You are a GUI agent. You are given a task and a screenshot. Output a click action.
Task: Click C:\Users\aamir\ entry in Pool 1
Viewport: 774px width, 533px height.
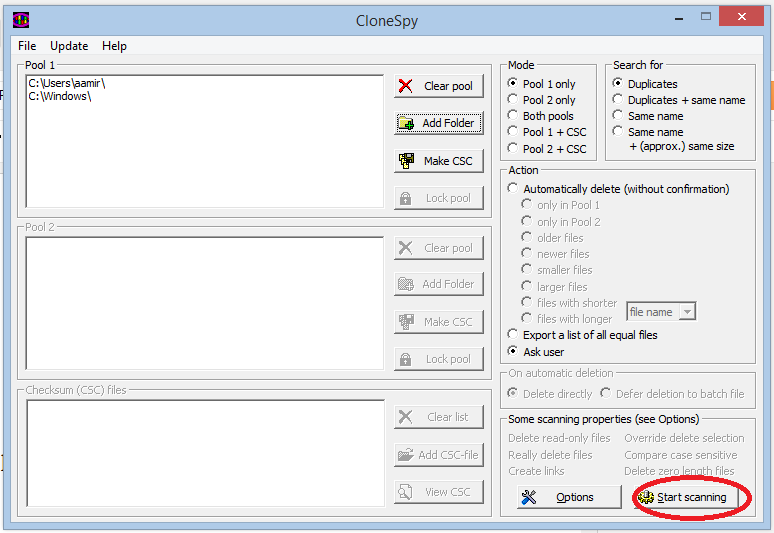(x=67, y=83)
